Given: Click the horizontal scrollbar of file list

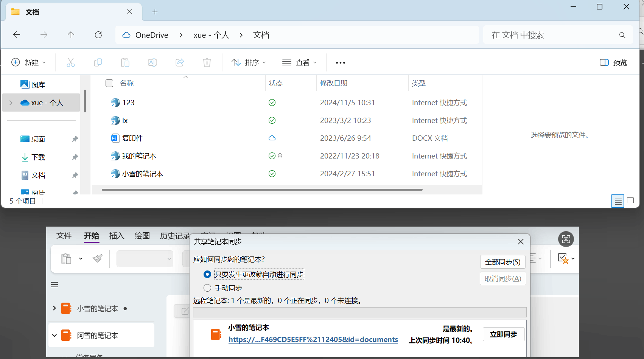Looking at the screenshot, I should coord(262,190).
